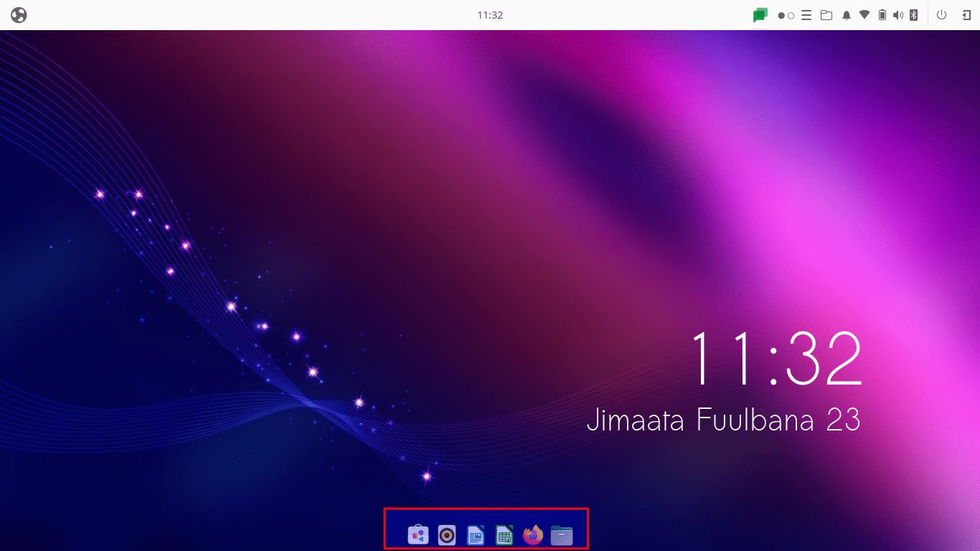
Task: Open the Firefox browser from the dock
Action: (533, 535)
